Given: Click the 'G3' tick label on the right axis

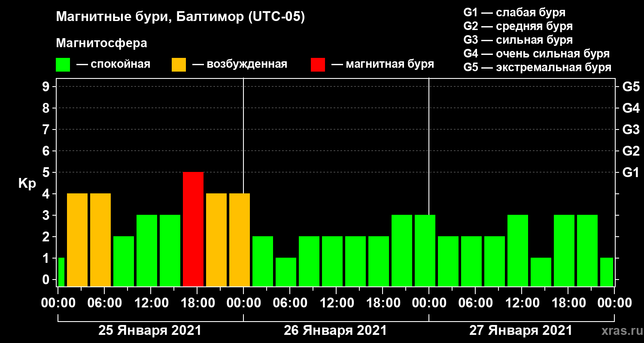Looking at the screenshot, I should click(631, 129).
